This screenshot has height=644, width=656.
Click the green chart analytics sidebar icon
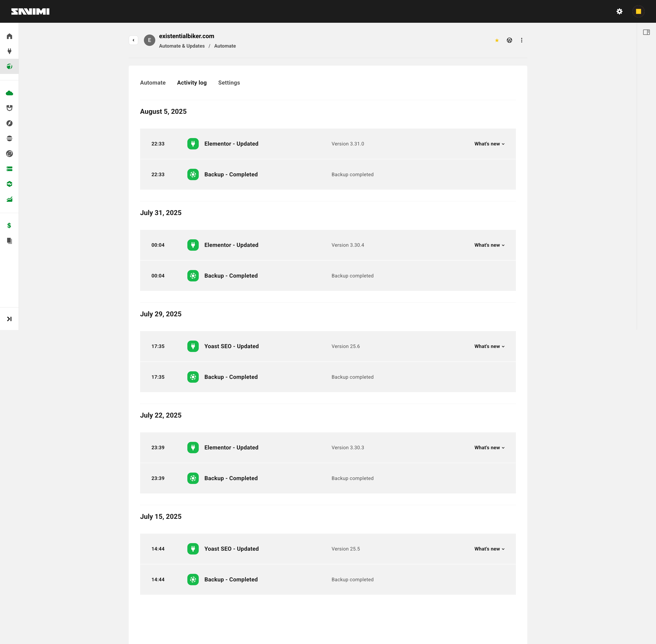coord(9,199)
